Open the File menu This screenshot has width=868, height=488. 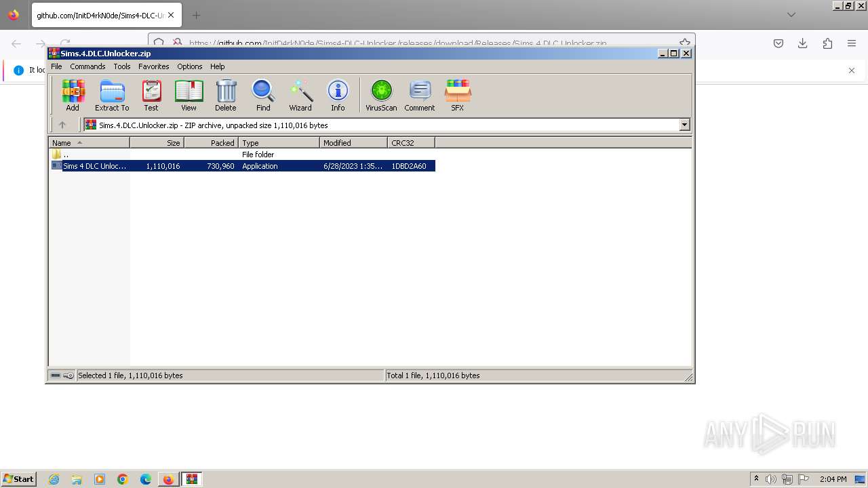click(56, 66)
